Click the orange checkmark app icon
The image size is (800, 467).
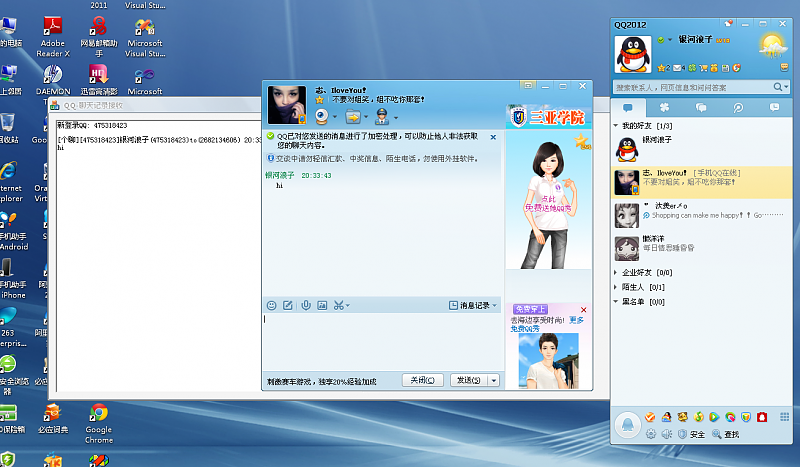(x=650, y=417)
